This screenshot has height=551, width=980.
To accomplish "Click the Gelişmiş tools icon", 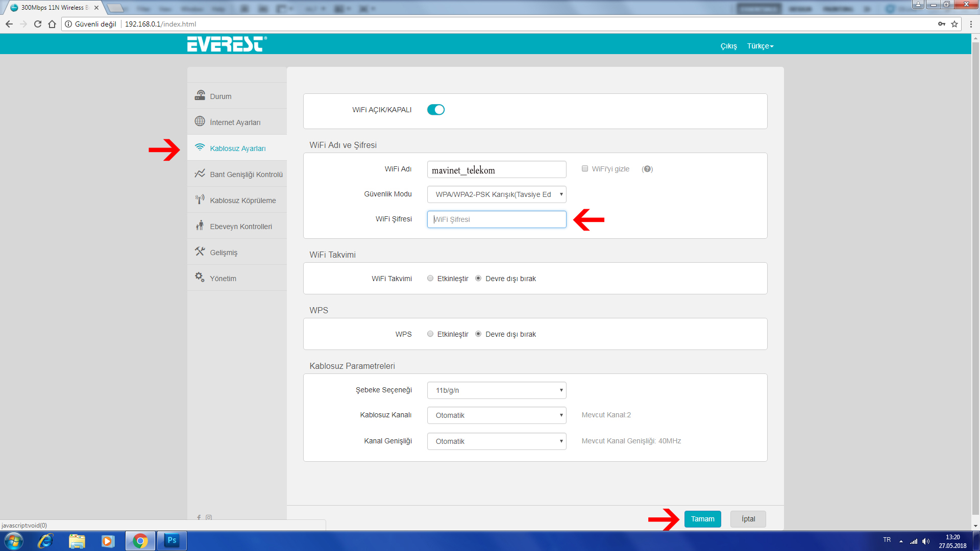I will coord(200,252).
